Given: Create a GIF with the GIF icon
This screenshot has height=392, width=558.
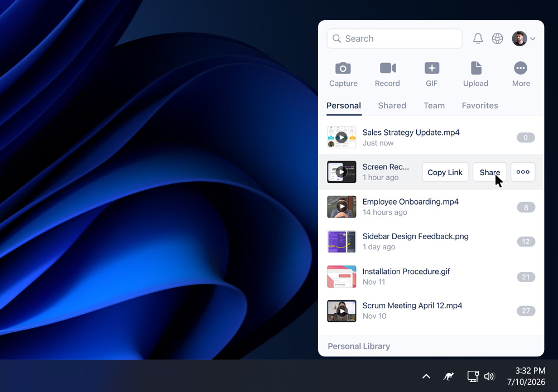Looking at the screenshot, I should point(432,68).
